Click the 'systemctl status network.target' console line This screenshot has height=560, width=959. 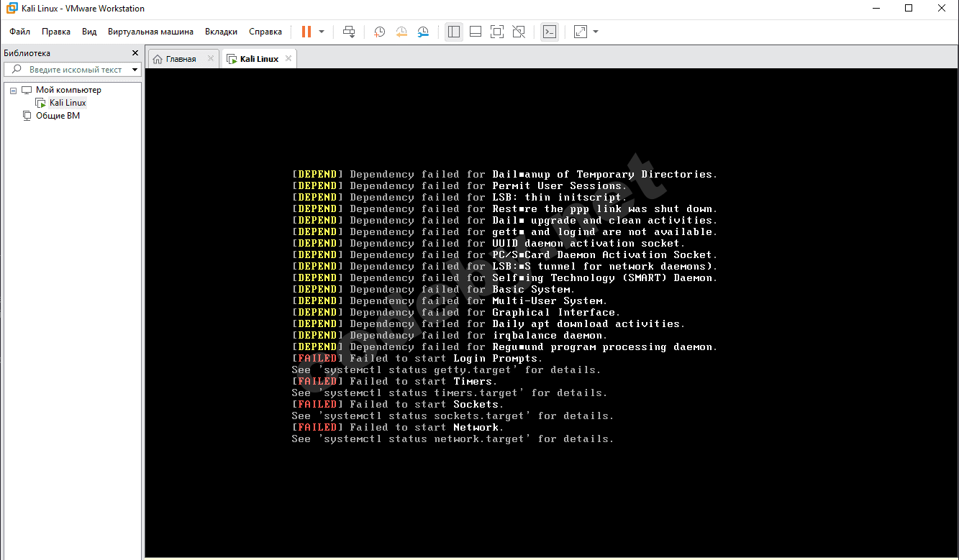click(453, 439)
